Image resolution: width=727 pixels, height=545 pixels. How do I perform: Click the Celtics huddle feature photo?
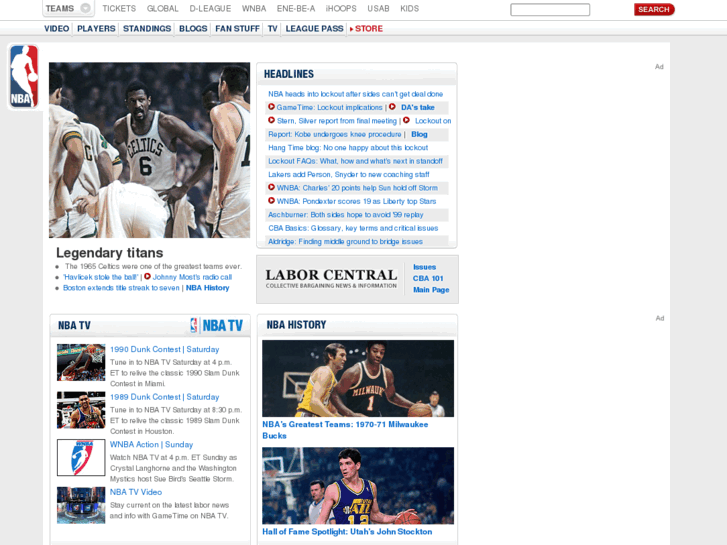149,150
